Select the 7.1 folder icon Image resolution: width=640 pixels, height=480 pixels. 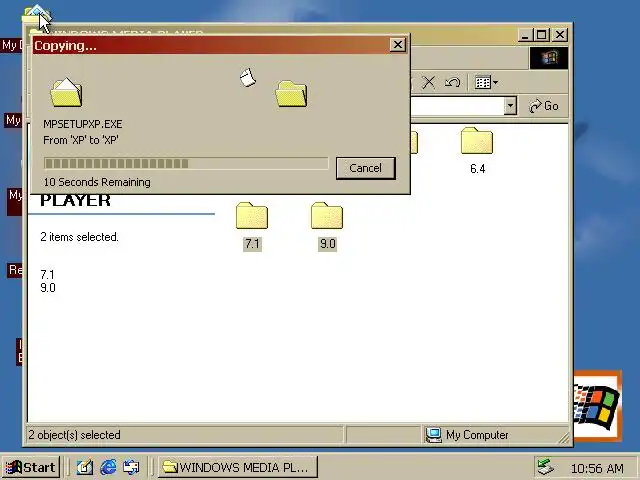click(x=252, y=216)
